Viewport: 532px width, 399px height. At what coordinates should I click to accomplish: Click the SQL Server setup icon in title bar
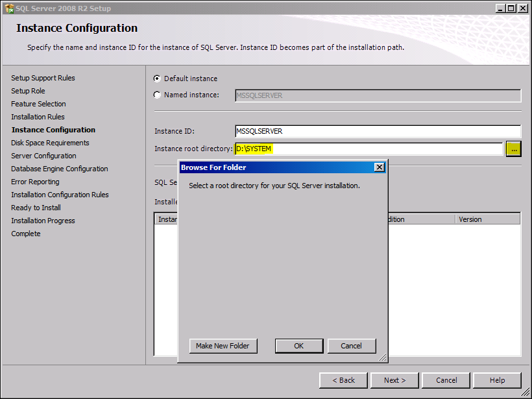pyautogui.click(x=9, y=8)
